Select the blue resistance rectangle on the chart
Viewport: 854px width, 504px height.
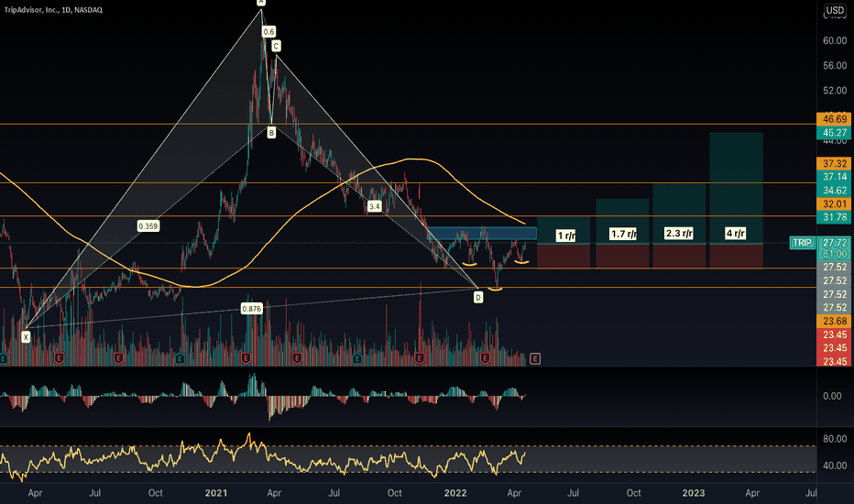[482, 235]
